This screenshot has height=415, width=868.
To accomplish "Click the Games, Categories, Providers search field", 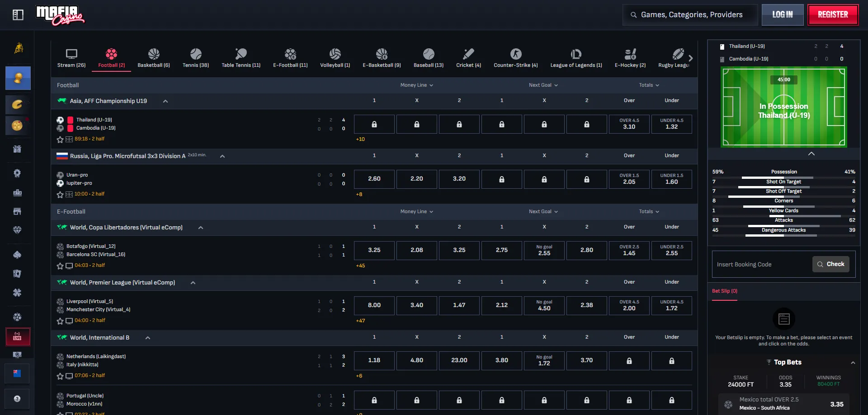I will [690, 15].
